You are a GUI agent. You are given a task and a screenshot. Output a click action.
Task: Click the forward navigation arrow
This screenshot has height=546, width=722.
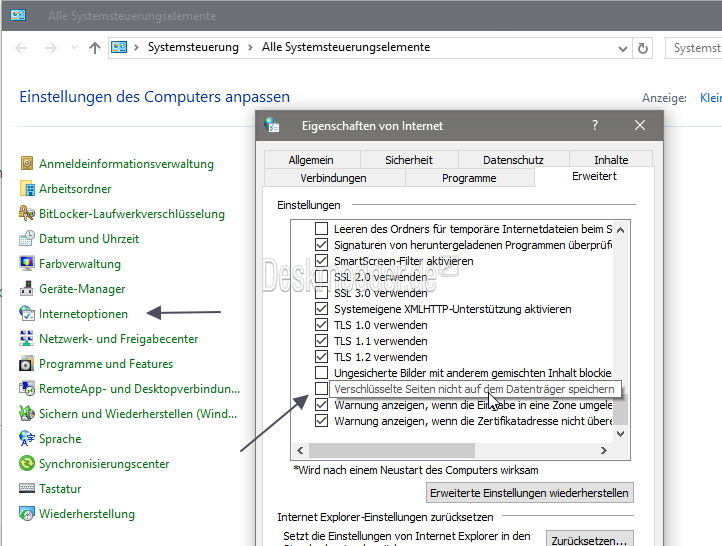click(51, 48)
